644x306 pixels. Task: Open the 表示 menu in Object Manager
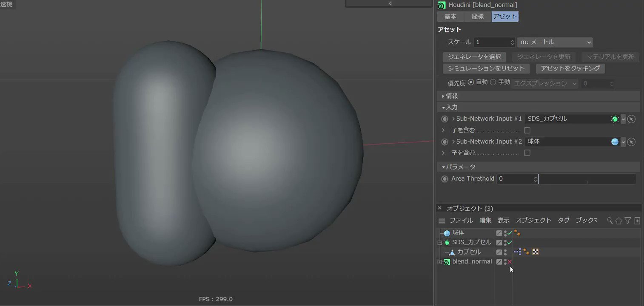pyautogui.click(x=504, y=221)
